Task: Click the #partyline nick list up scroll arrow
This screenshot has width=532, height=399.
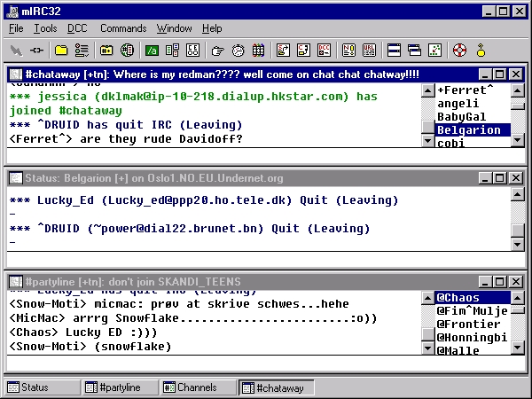Action: tap(518, 298)
